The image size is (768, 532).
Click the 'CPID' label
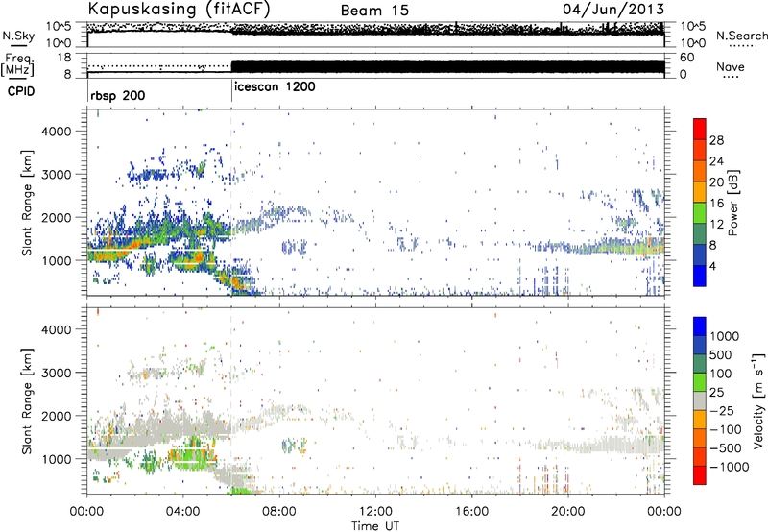click(x=21, y=91)
